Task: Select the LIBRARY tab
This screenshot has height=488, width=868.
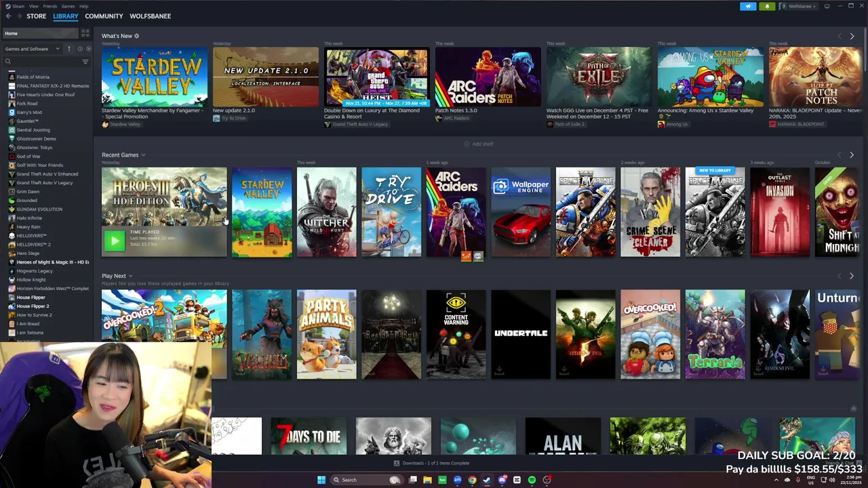Action: 66,16
